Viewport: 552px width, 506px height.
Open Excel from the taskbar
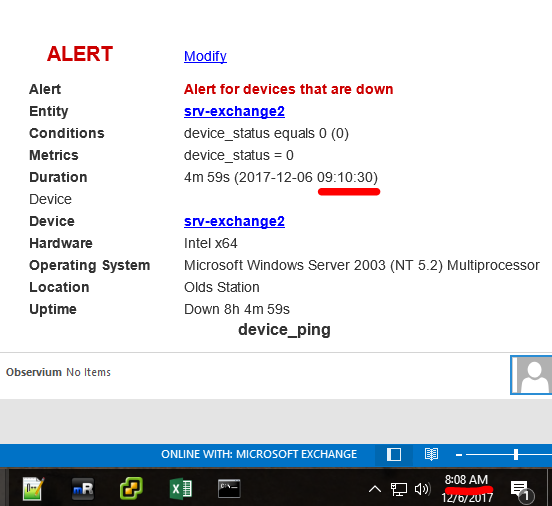181,489
